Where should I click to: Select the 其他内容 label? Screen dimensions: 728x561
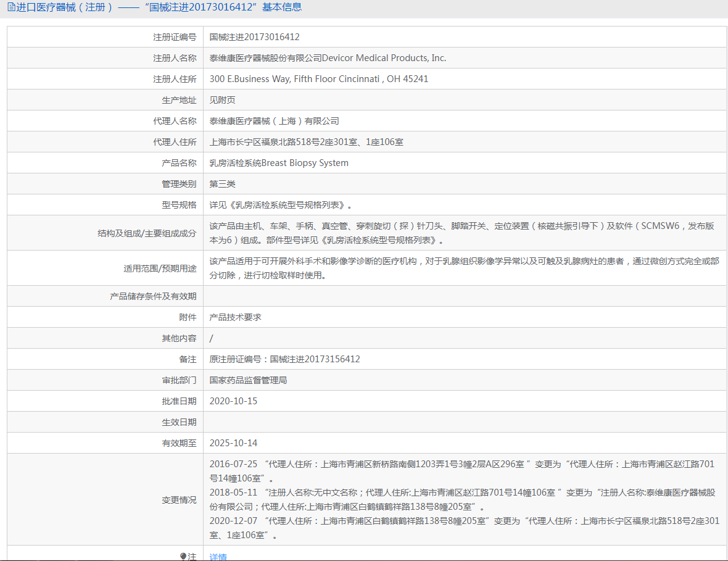179,338
